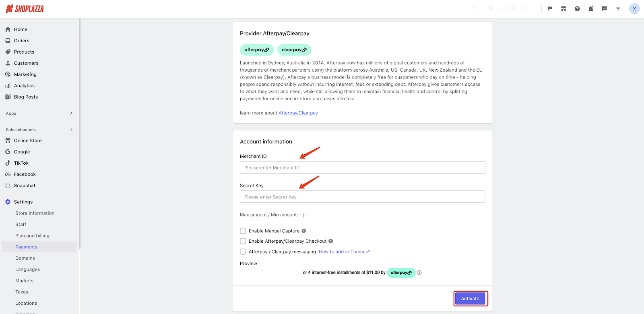Click the Analytics bar chart icon
The width and height of the screenshot is (644, 314).
[x=8, y=86]
